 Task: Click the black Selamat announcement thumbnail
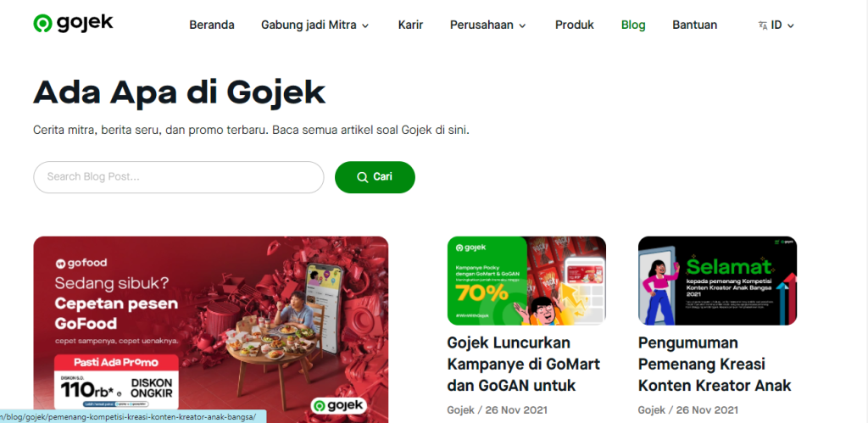click(x=717, y=281)
